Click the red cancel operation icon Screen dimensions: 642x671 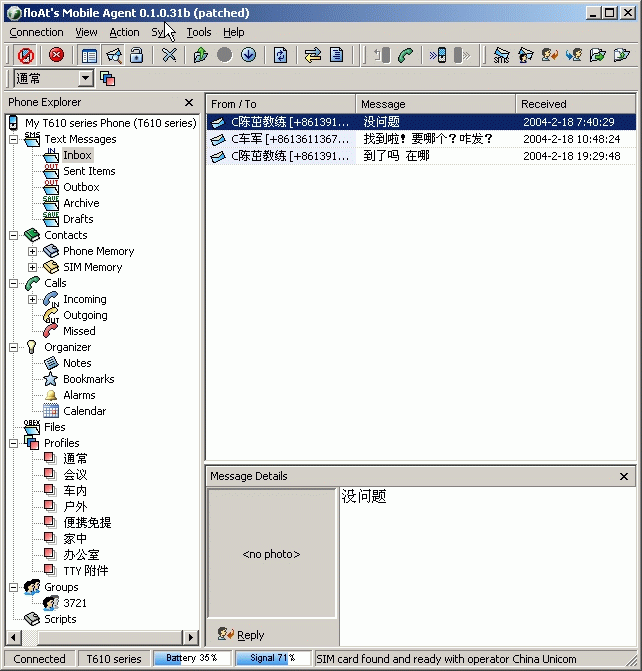(56, 55)
